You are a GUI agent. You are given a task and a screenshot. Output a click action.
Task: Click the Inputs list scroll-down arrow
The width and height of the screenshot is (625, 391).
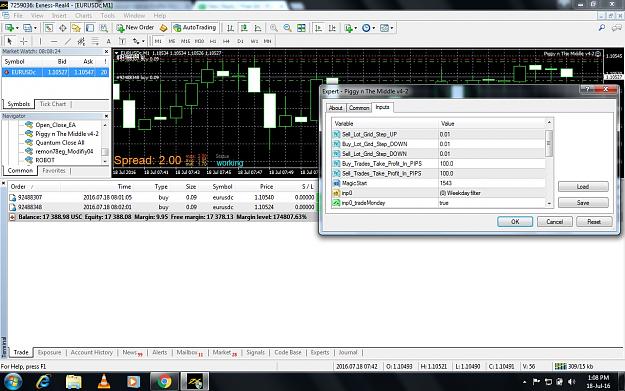[x=549, y=203]
